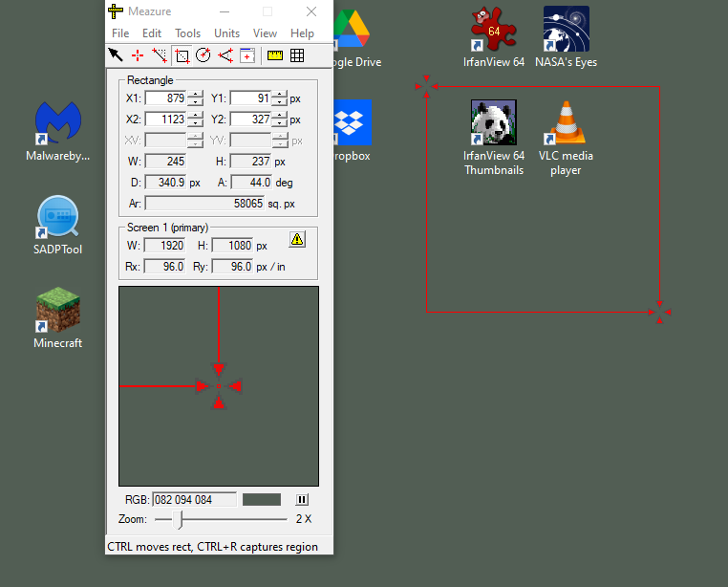Toggle the yellow screen ruler icon
Screen dimensions: 728x587
pos(275,55)
